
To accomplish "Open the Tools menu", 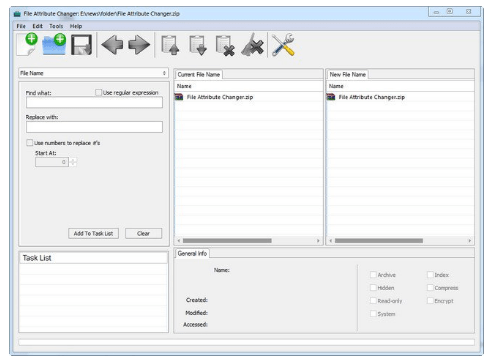I will pyautogui.click(x=56, y=26).
